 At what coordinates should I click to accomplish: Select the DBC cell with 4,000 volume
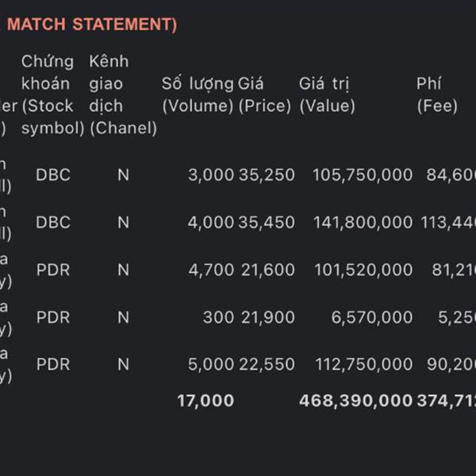pos(53,222)
